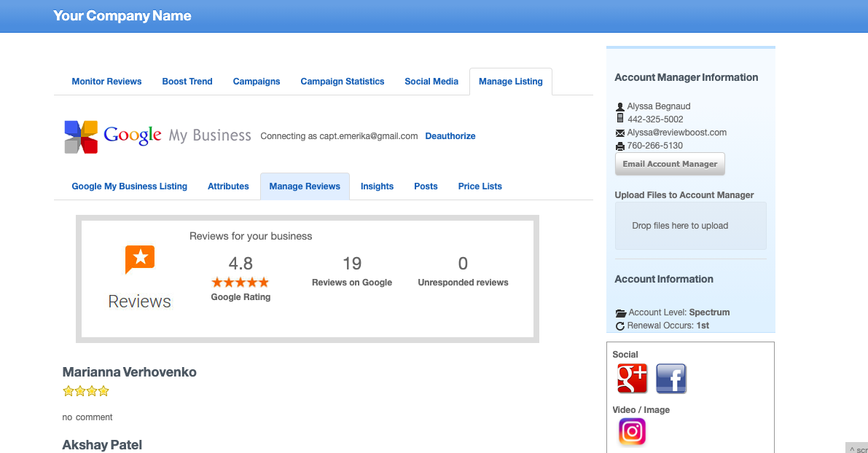
Task: Click the Email Account Manager button
Action: [x=670, y=165]
